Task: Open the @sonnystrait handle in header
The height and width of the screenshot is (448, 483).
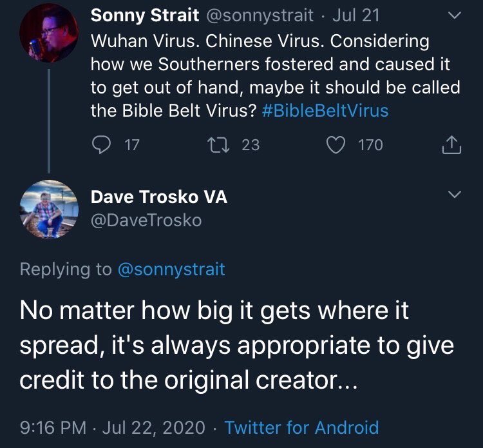Action: point(260,15)
